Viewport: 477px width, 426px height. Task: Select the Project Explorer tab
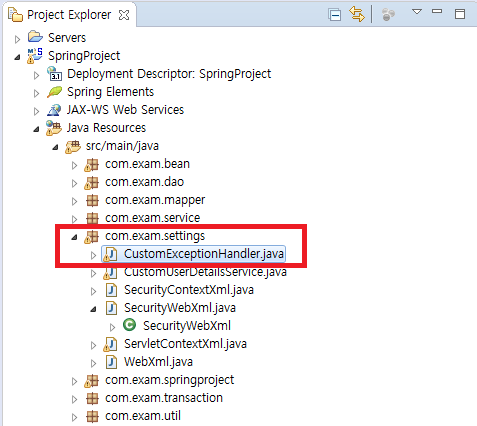click(69, 15)
